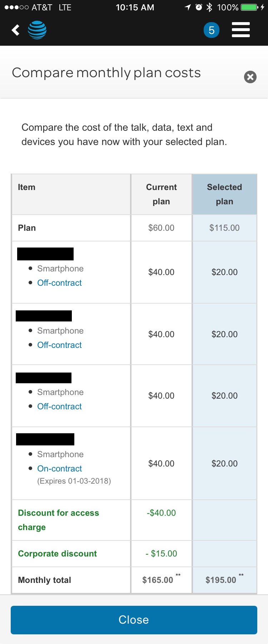Screen dimensions: 268x644
Task: Tap the Discount for access charge label
Action: pyautogui.click(x=58, y=520)
